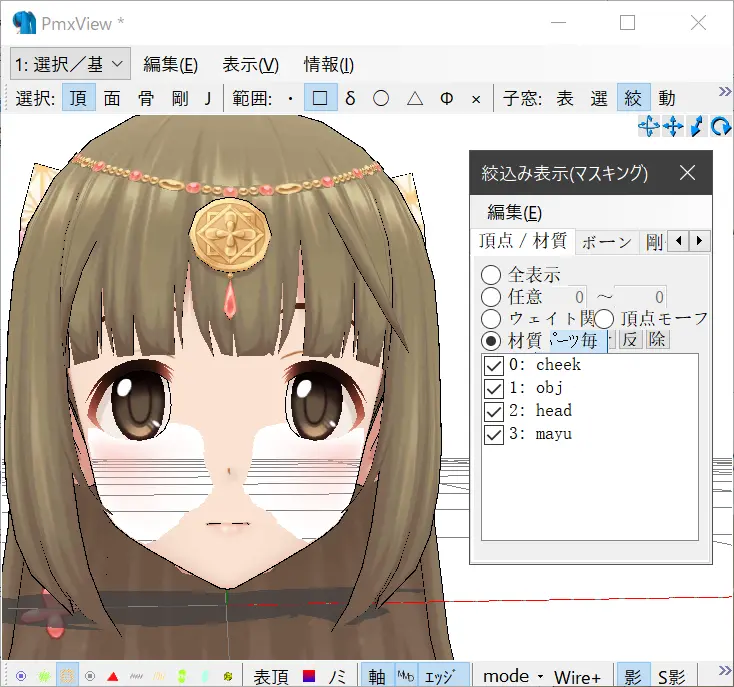Viewport: 734px width, 687px height.
Task: Choose point range selection dot
Action: click(x=291, y=99)
